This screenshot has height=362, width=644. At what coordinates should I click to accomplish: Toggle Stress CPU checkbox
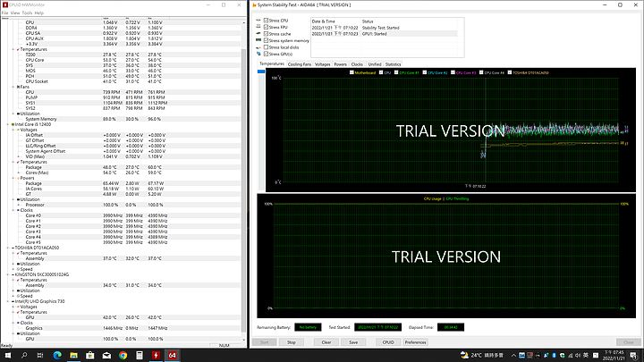tap(267, 20)
